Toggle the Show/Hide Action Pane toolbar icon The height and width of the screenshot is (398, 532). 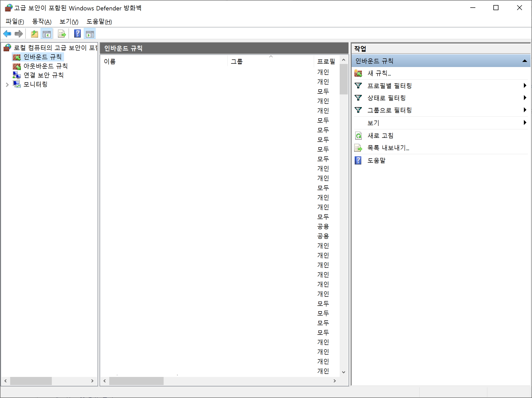(x=90, y=34)
